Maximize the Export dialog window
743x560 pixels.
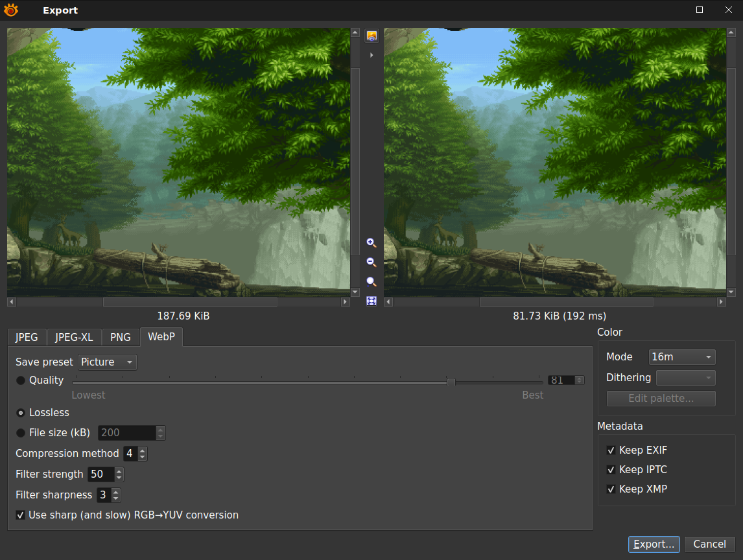click(x=700, y=10)
